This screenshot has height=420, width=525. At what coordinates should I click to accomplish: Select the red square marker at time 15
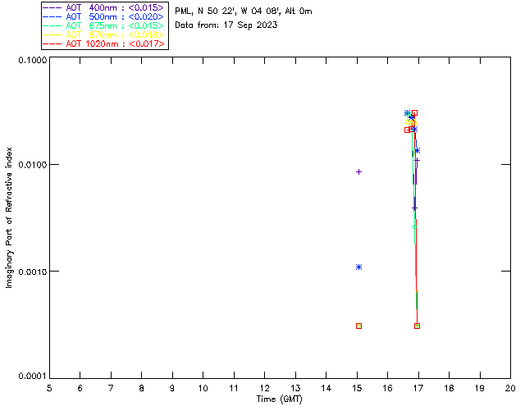[358, 326]
